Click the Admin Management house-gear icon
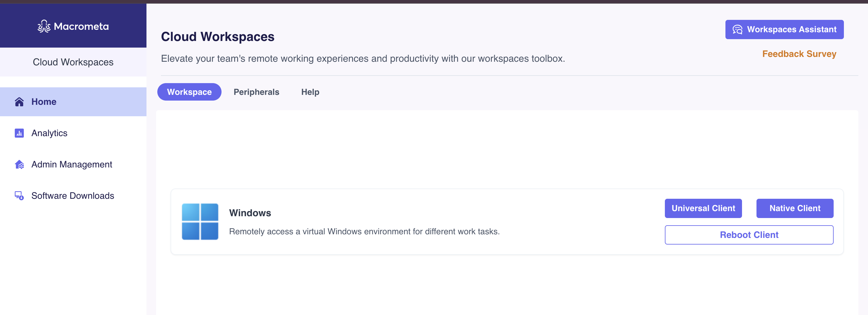868x315 pixels. [x=19, y=164]
